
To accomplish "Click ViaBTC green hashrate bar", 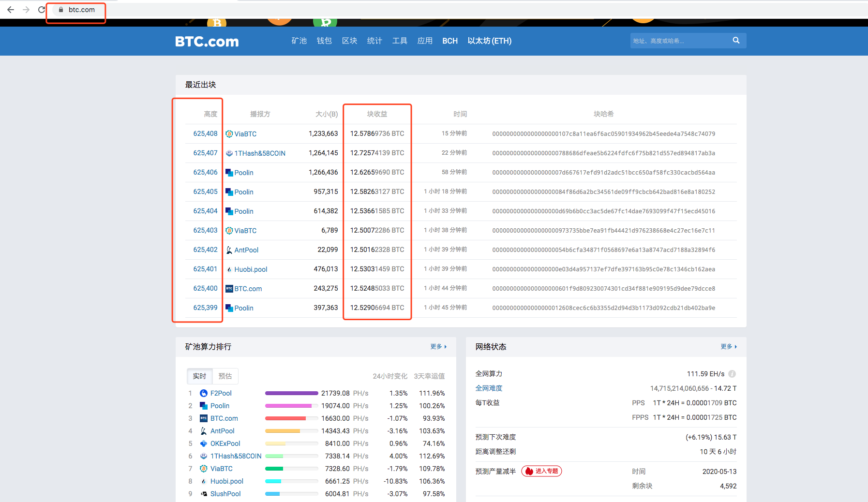I will [x=274, y=469].
